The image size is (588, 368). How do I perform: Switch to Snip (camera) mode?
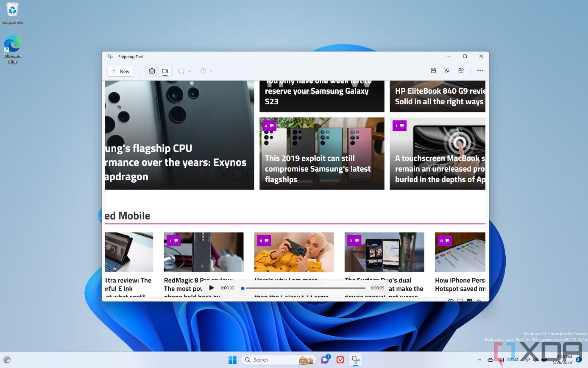pyautogui.click(x=152, y=71)
